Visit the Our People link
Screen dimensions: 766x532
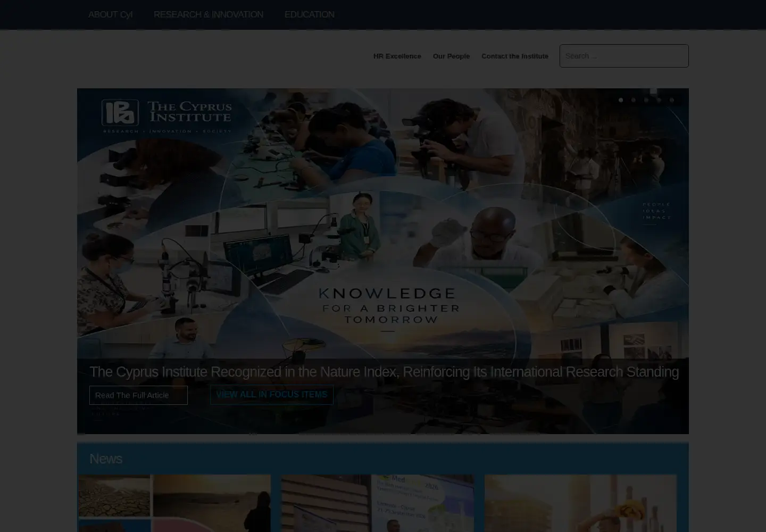coord(451,56)
